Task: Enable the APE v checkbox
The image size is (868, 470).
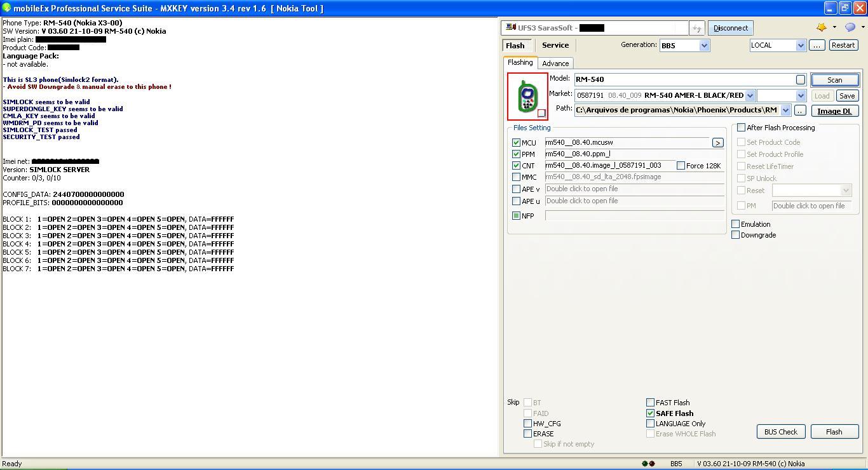Action: click(516, 189)
